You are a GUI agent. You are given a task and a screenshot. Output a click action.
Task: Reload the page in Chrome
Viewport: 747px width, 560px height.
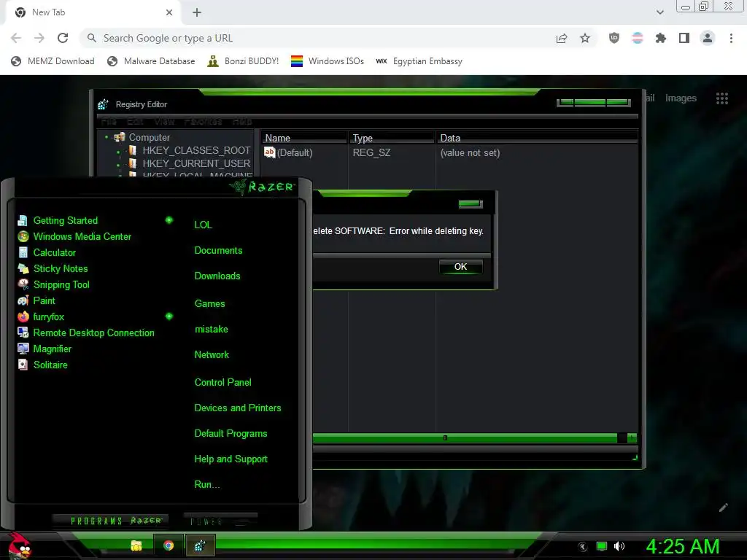click(63, 38)
